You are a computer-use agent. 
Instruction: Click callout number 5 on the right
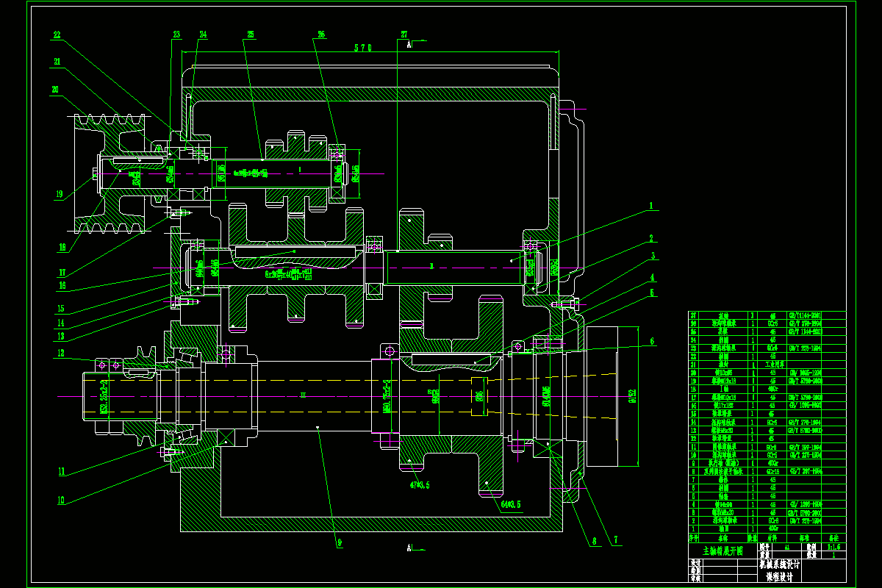click(x=651, y=292)
